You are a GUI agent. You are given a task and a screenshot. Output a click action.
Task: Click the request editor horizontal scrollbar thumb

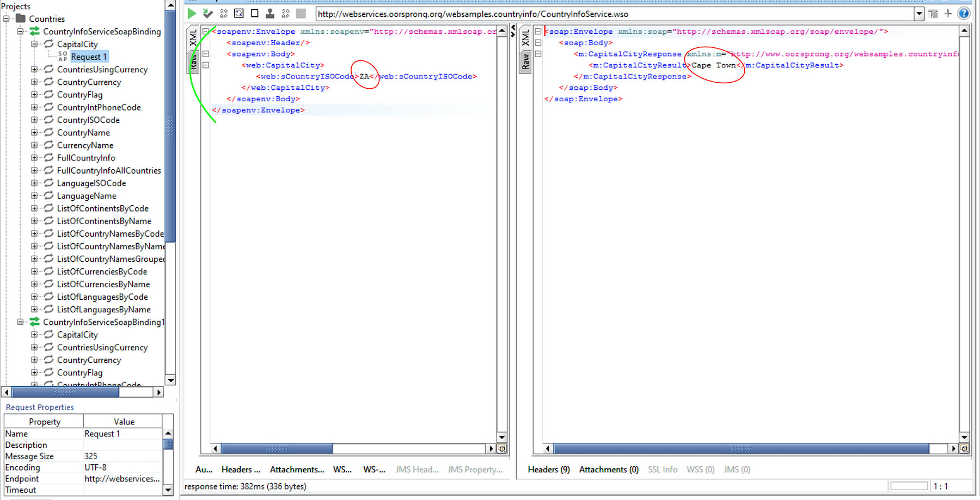point(277,449)
